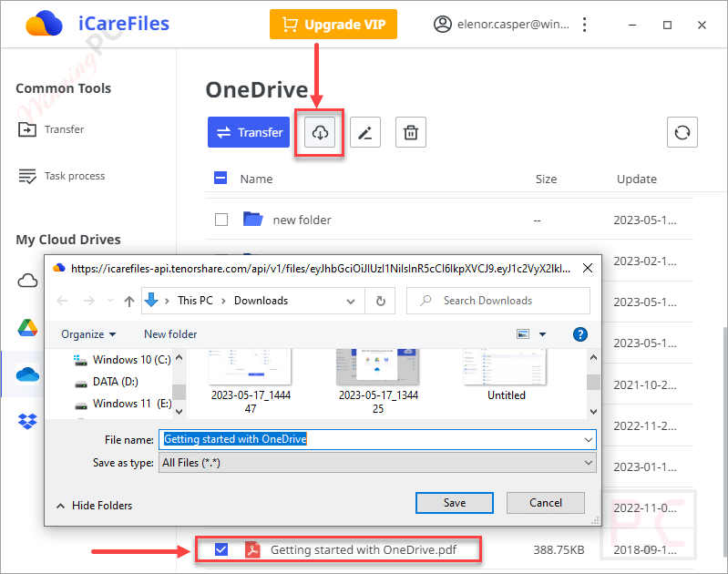Click the new folder blue folder icon
The height and width of the screenshot is (574, 728).
(253, 219)
